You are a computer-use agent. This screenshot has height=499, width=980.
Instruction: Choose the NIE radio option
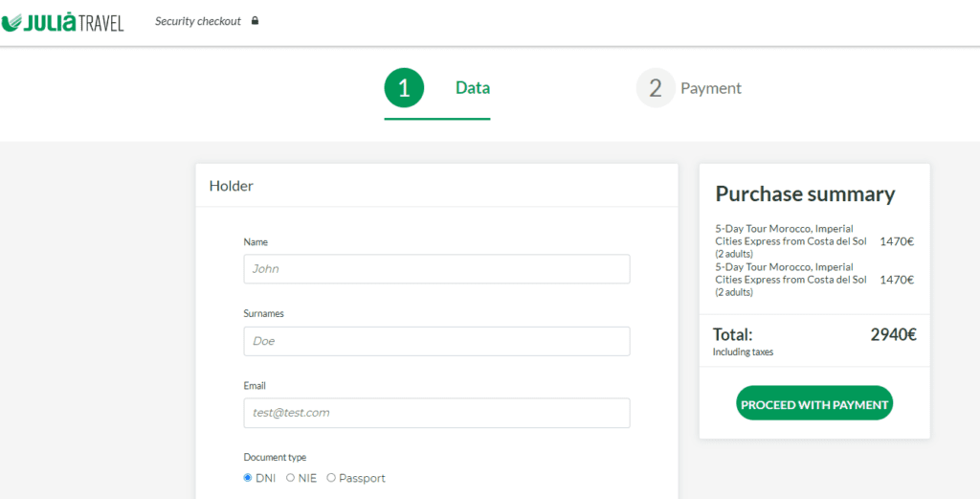pyautogui.click(x=291, y=478)
